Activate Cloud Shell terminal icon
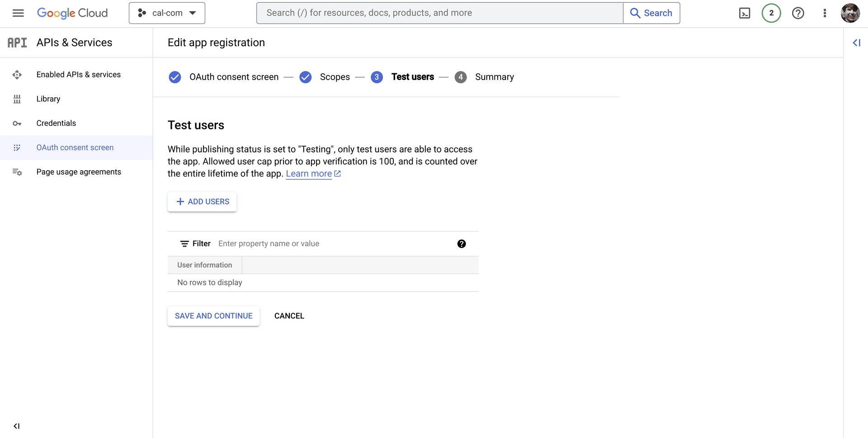The width and height of the screenshot is (868, 438). coord(744,13)
